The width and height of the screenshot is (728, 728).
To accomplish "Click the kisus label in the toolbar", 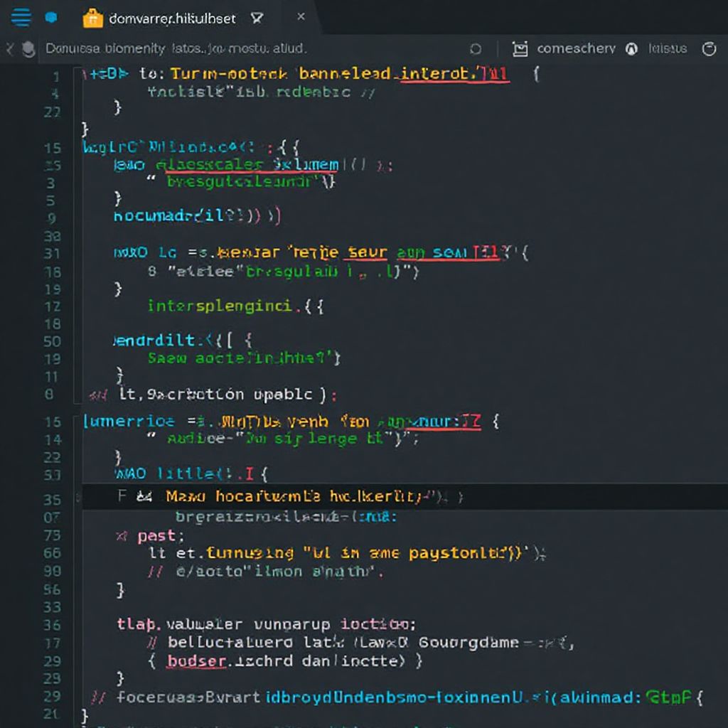I will pyautogui.click(x=668, y=49).
